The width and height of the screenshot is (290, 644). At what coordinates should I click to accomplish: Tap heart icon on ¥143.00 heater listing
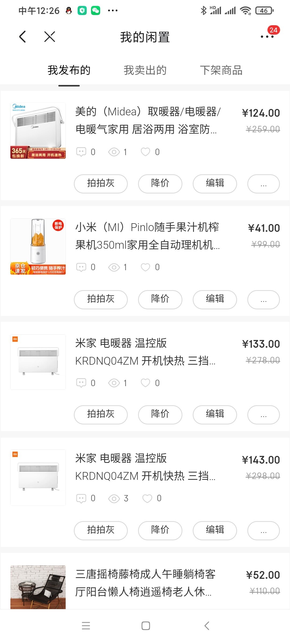[147, 498]
